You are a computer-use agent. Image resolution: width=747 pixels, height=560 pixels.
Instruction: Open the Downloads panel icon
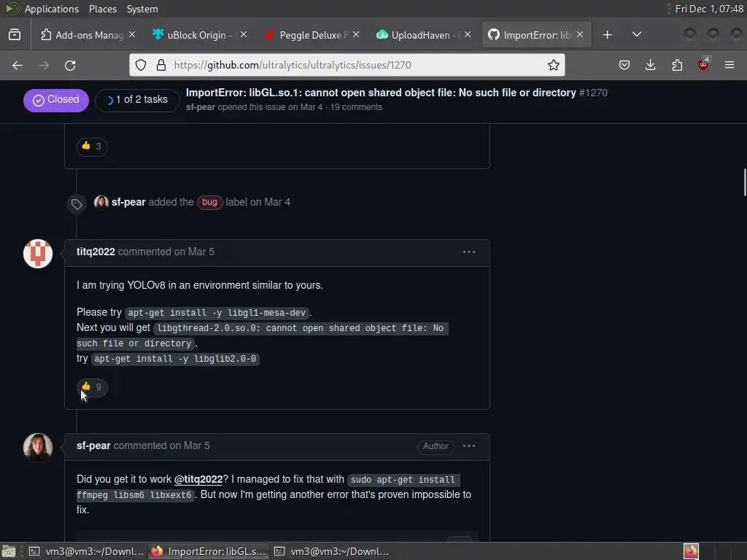click(650, 65)
